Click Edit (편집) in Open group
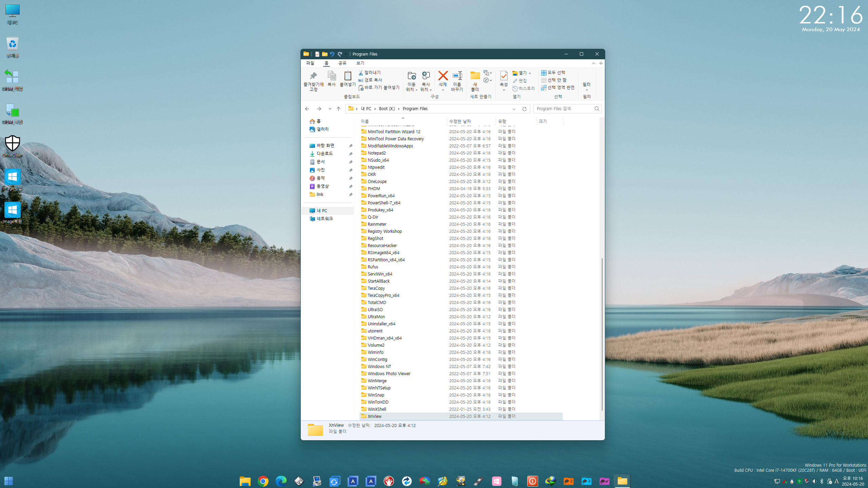This screenshot has height=488, width=868. pos(520,81)
